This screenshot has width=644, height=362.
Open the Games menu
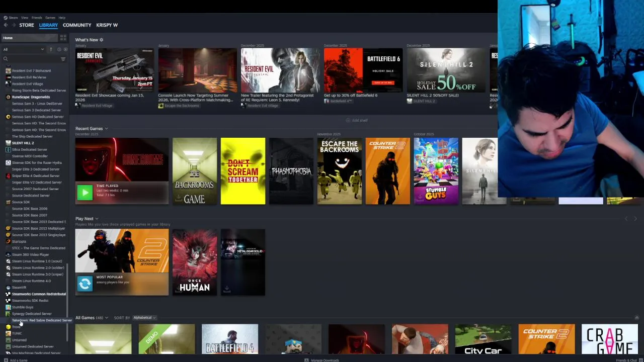[50, 18]
